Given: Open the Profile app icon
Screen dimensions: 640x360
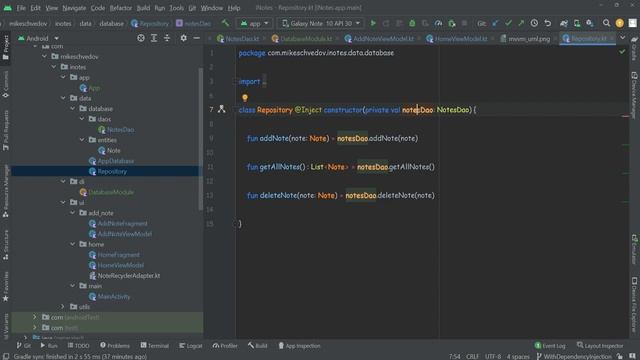Looking at the screenshot, I should coord(438,23).
